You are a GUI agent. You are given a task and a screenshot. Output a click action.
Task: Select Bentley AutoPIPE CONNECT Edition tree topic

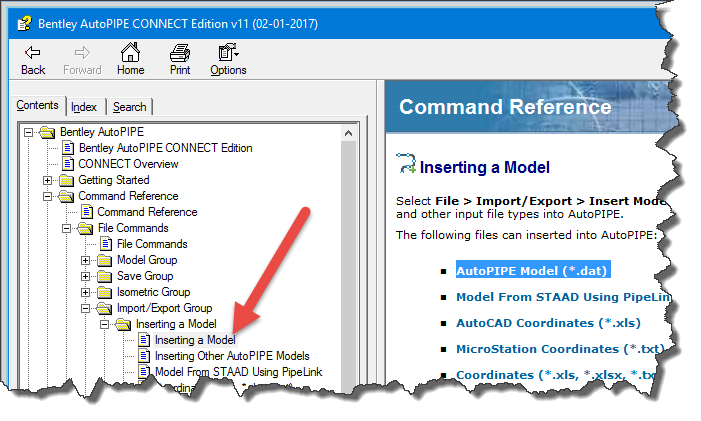[165, 148]
